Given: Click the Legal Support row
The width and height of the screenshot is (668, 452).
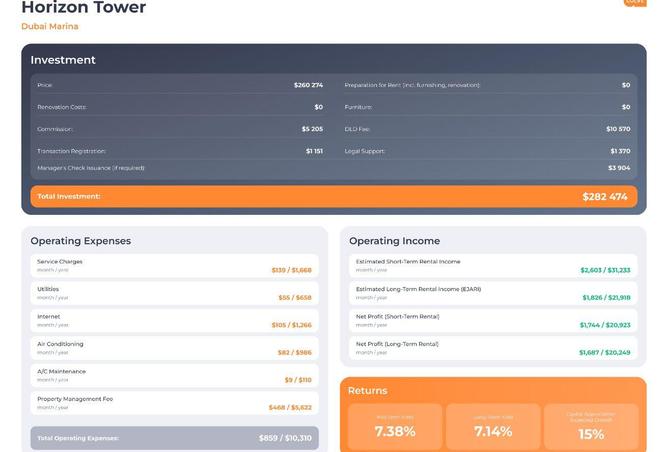Looking at the screenshot, I should (487, 151).
